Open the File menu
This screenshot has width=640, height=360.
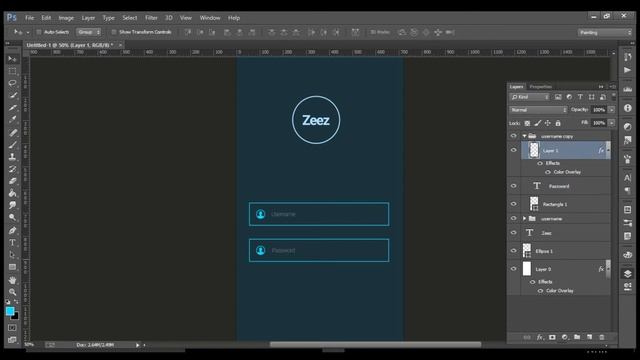29,18
